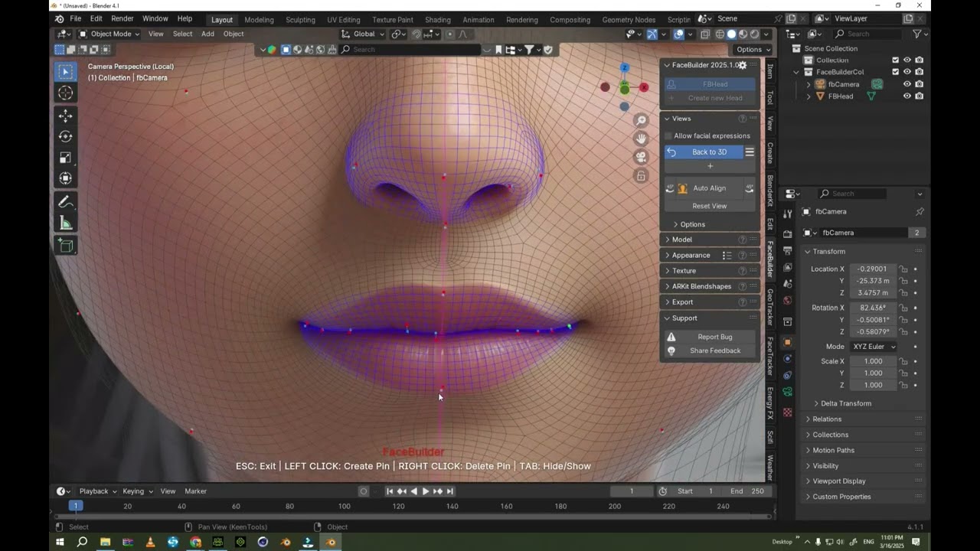Viewport: 980px width, 551px height.
Task: Open Physics properties tab icon
Action: [787, 359]
